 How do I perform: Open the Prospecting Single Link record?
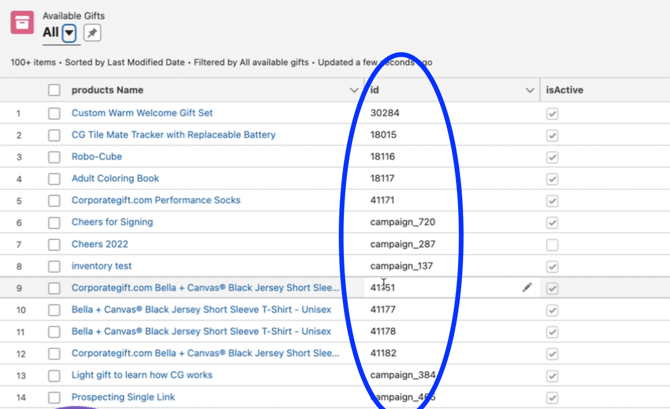[123, 397]
